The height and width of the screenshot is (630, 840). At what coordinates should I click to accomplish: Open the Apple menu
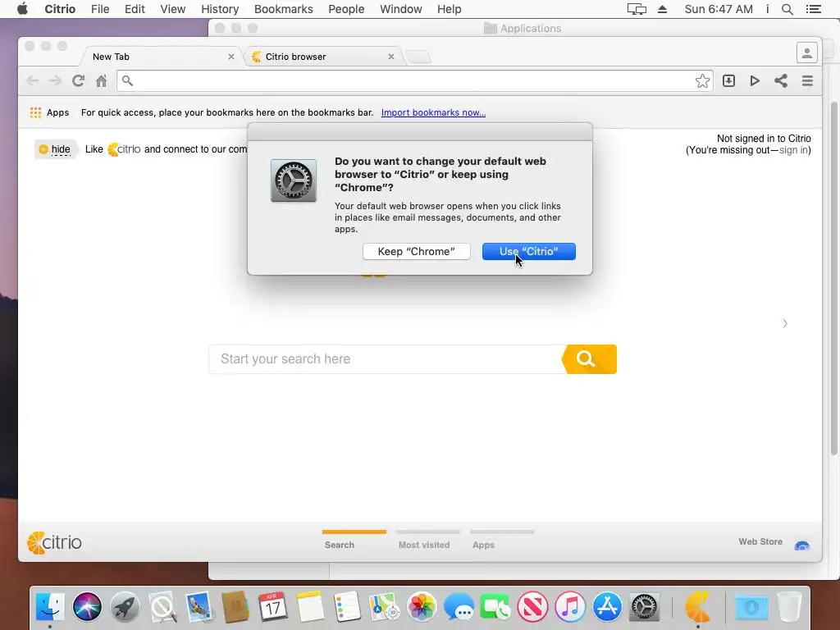22,8
